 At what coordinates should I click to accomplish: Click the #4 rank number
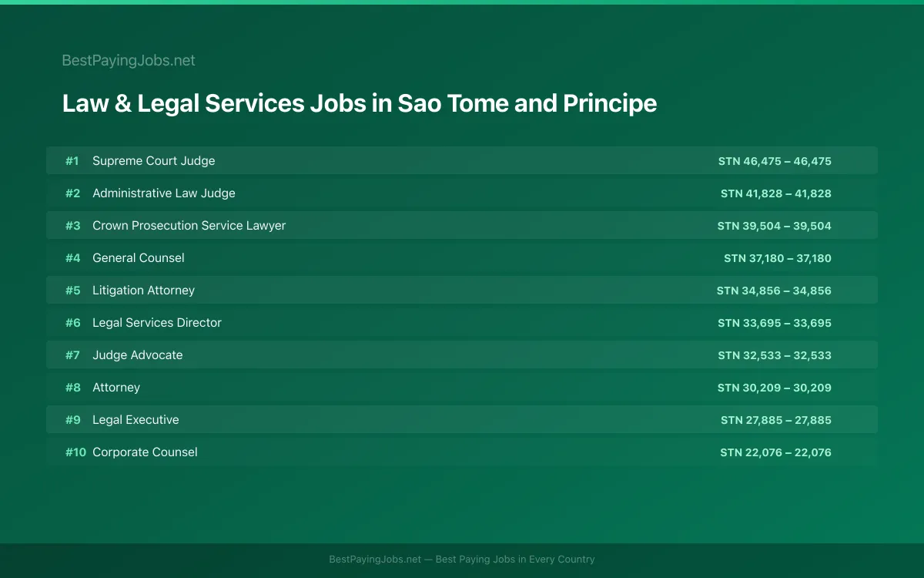pos(72,258)
